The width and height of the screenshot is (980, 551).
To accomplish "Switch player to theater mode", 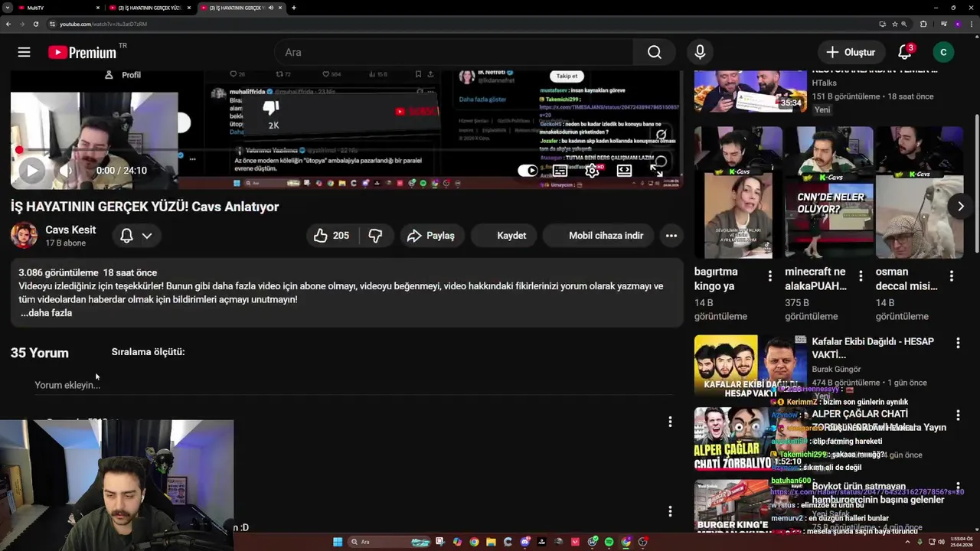I will pyautogui.click(x=625, y=171).
